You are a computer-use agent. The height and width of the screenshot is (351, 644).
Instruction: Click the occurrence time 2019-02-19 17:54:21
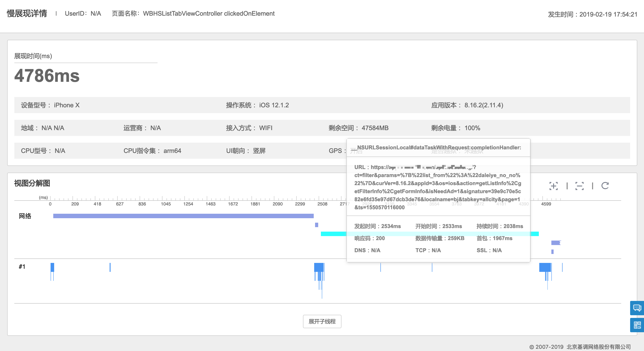[x=608, y=14]
